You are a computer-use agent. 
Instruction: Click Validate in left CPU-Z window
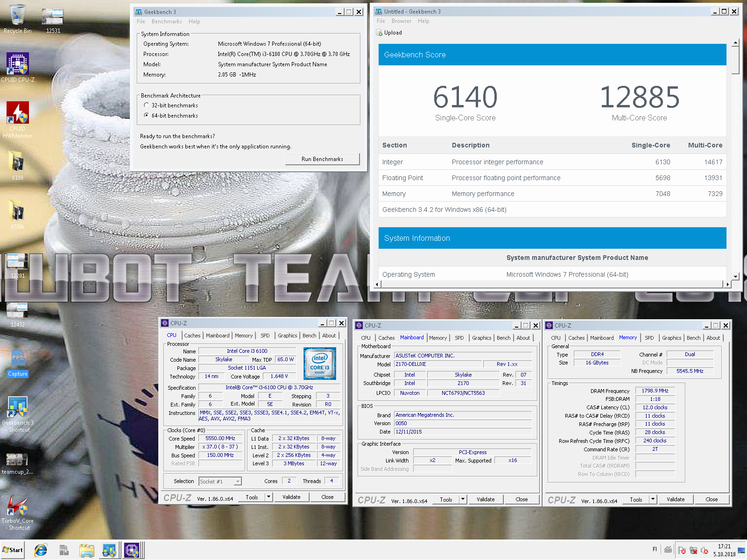point(291,497)
